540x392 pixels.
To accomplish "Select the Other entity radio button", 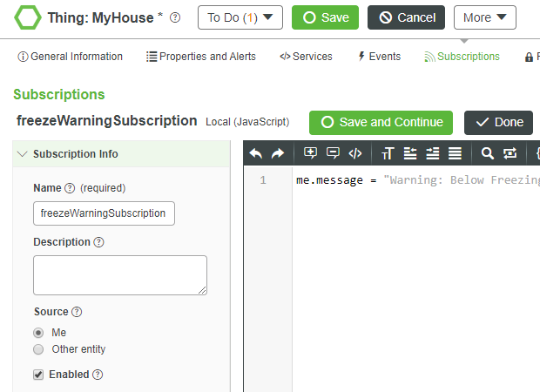I will [x=38, y=349].
